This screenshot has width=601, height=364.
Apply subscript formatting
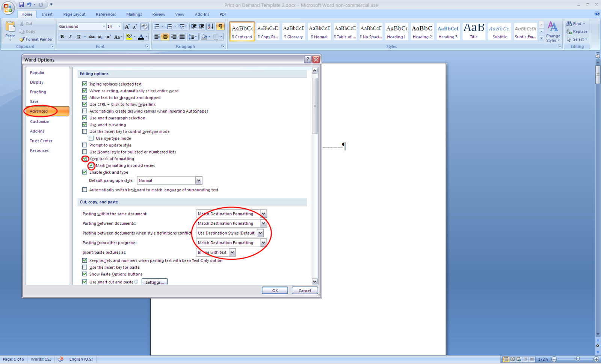pos(100,37)
